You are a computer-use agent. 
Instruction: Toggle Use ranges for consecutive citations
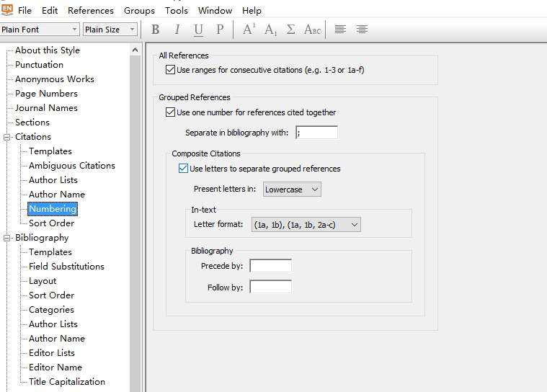(170, 69)
